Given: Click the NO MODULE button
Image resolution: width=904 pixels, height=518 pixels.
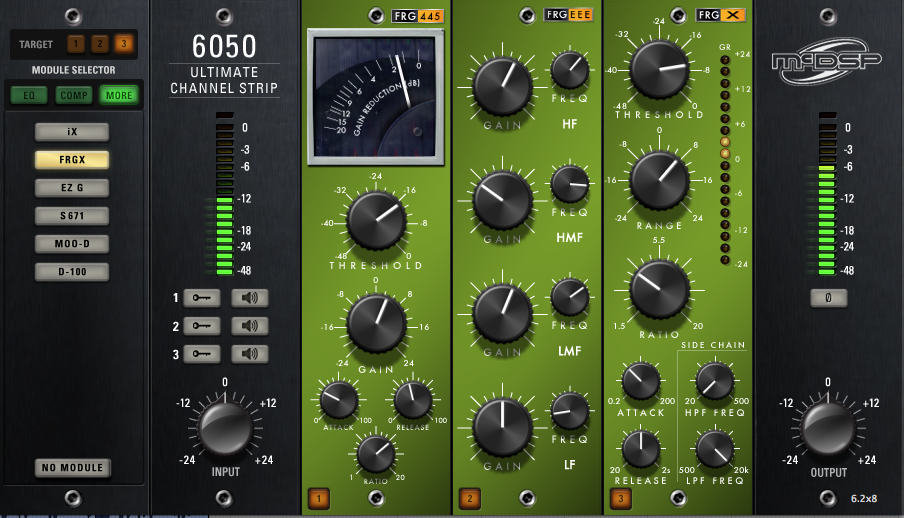Looking at the screenshot, I should click(73, 468).
